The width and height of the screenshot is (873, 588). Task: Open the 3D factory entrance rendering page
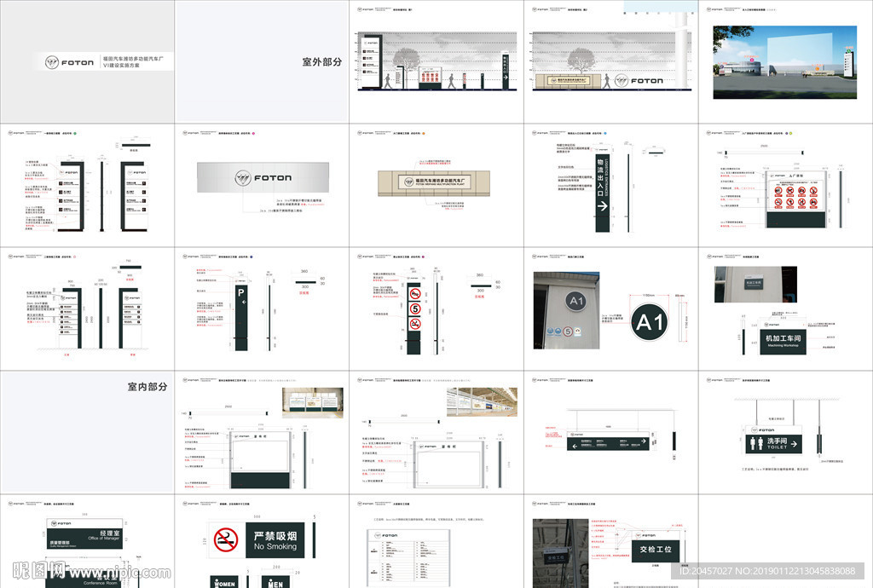pyautogui.click(x=785, y=61)
